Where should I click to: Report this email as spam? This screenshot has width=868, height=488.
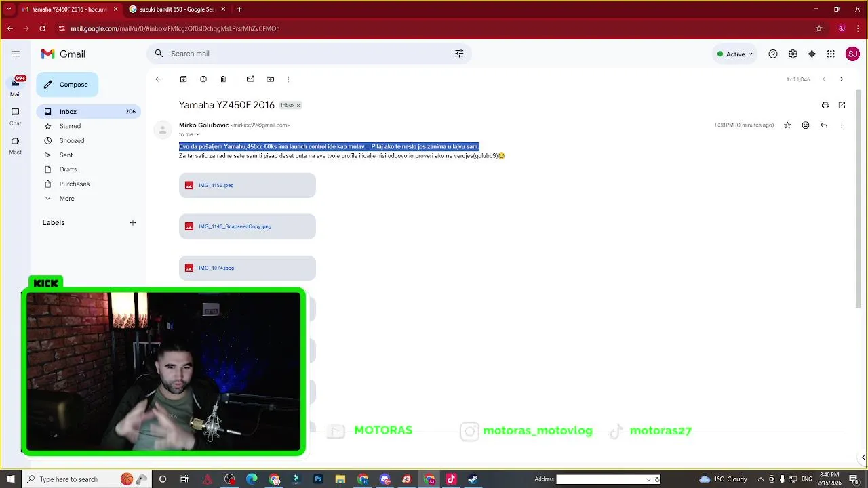point(203,79)
